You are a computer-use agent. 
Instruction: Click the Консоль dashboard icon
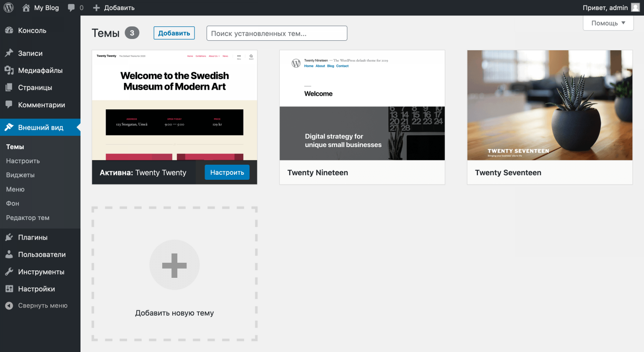(9, 31)
